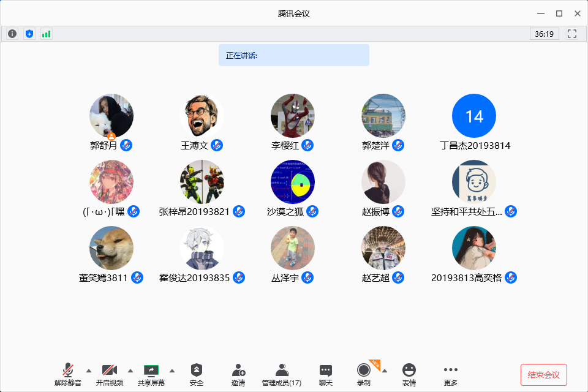
Task: Click the window title 腾讯会议
Action: pos(294,13)
